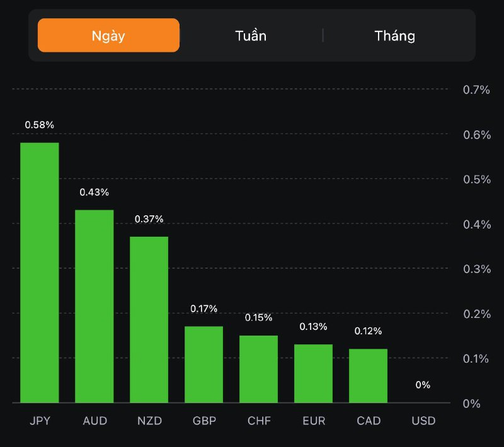
Task: Switch to the Tháng tab
Action: [395, 35]
